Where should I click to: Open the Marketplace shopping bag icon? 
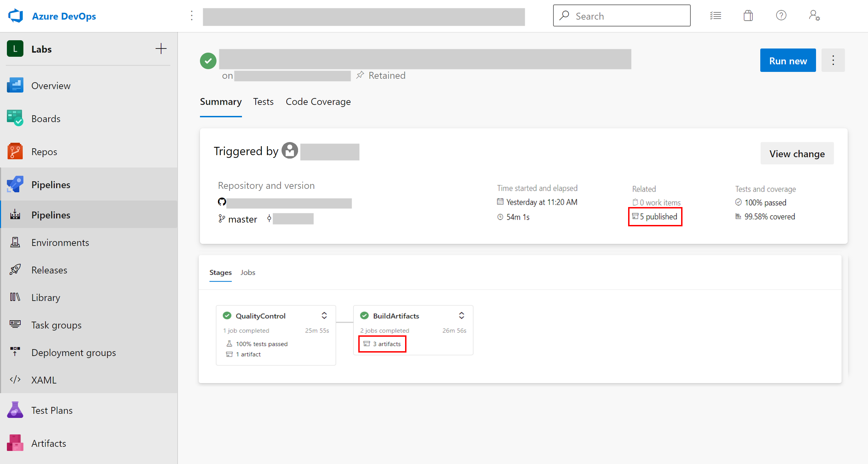[x=748, y=16]
